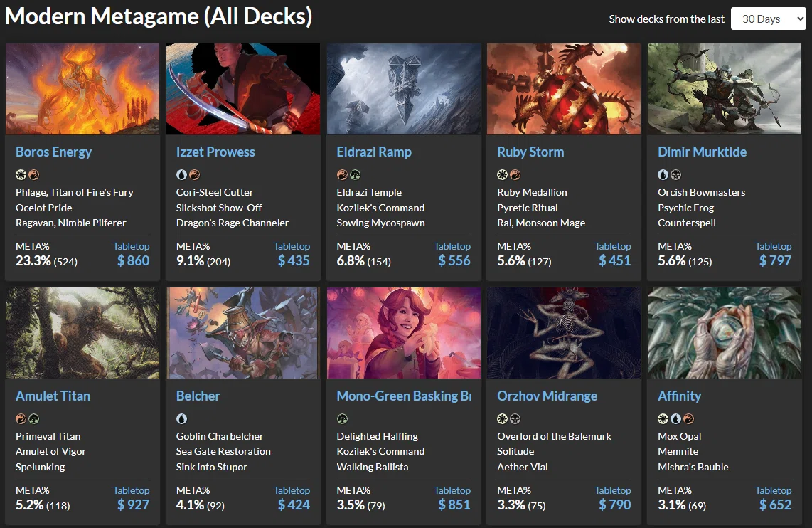Click the white mana icon under Boros Energy

click(x=21, y=174)
